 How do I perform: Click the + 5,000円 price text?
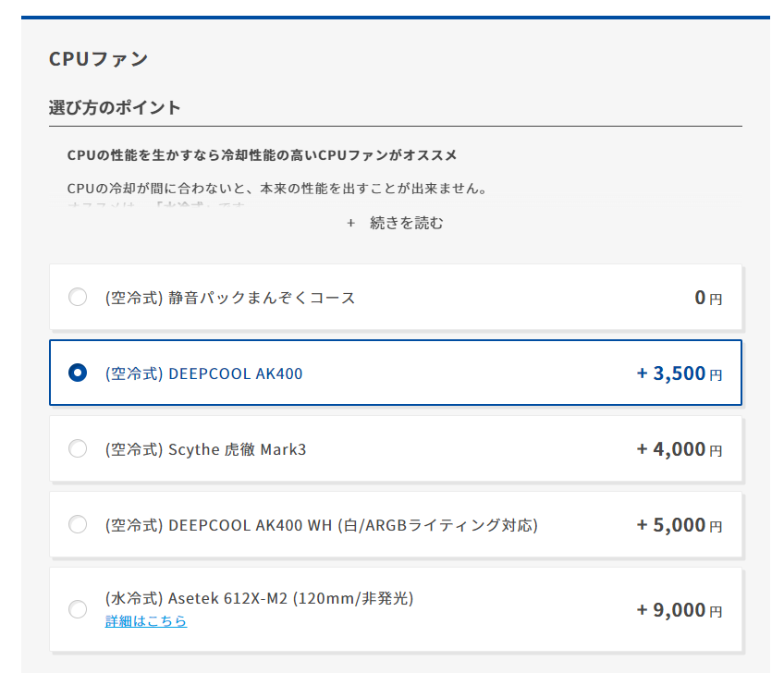pyautogui.click(x=679, y=525)
